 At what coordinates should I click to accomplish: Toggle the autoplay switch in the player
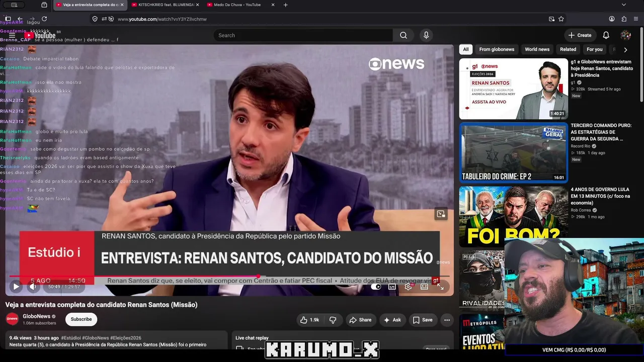click(x=376, y=287)
